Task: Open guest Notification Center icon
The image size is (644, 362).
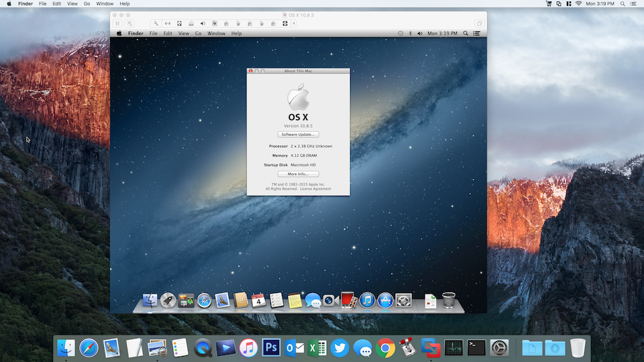Action: point(477,34)
